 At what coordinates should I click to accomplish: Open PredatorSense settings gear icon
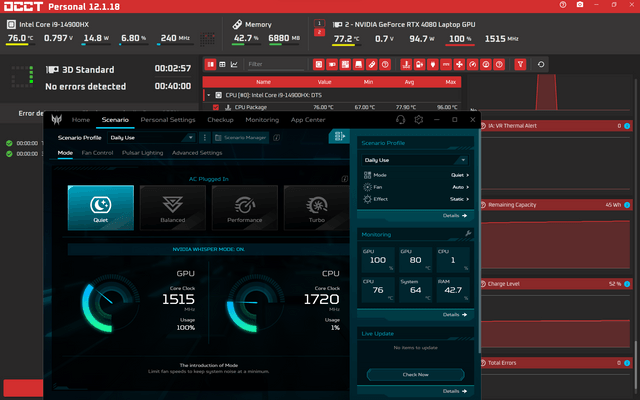pyautogui.click(x=418, y=120)
